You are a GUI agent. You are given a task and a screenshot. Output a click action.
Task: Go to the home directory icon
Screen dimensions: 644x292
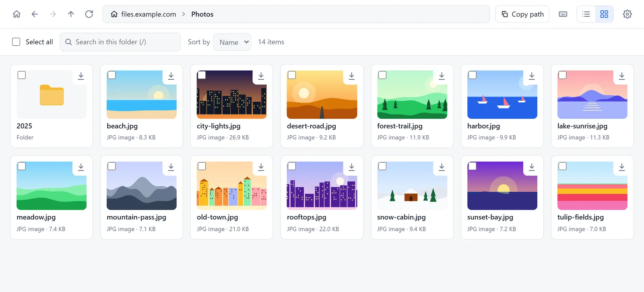point(17,14)
